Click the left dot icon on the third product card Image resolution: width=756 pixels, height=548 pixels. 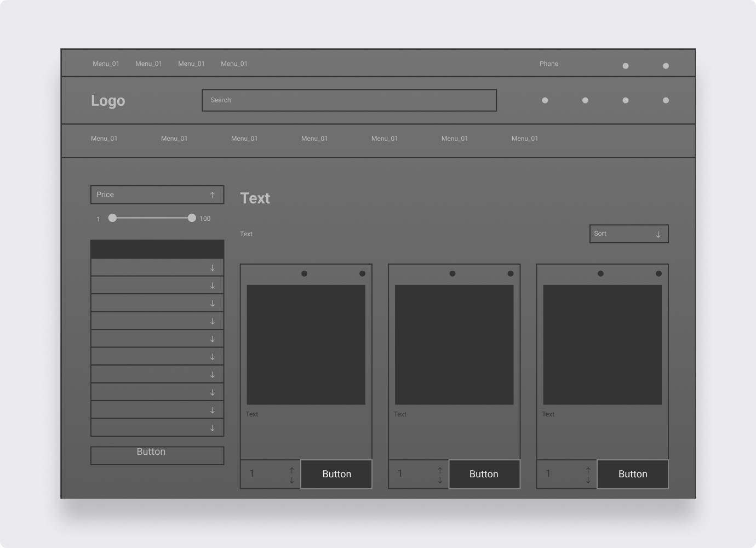point(600,273)
